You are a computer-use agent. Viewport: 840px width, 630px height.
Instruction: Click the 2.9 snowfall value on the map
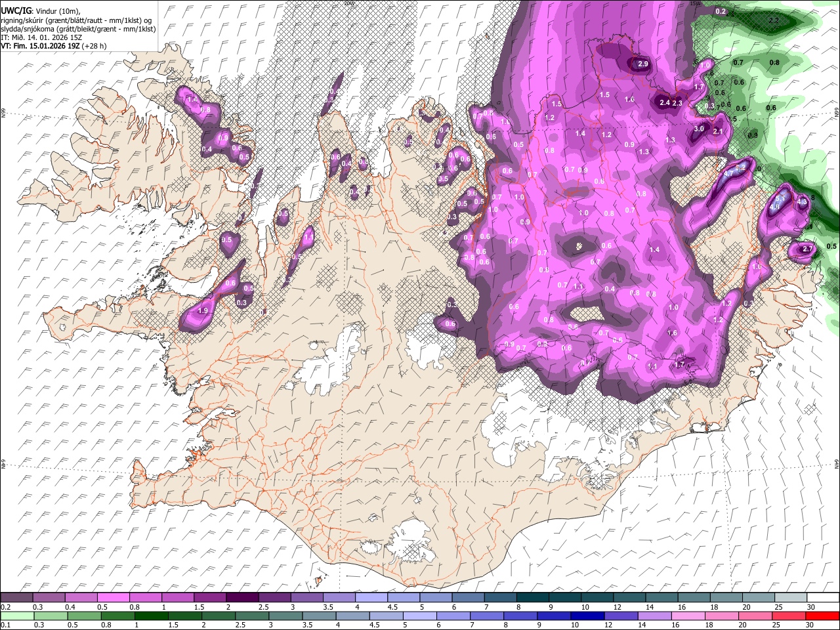[x=642, y=64]
